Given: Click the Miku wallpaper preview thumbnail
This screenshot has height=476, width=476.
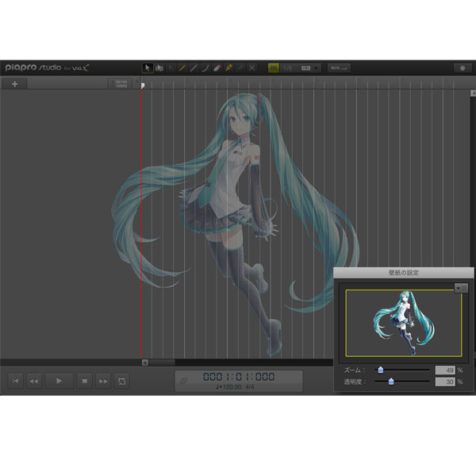Looking at the screenshot, I should (x=404, y=323).
